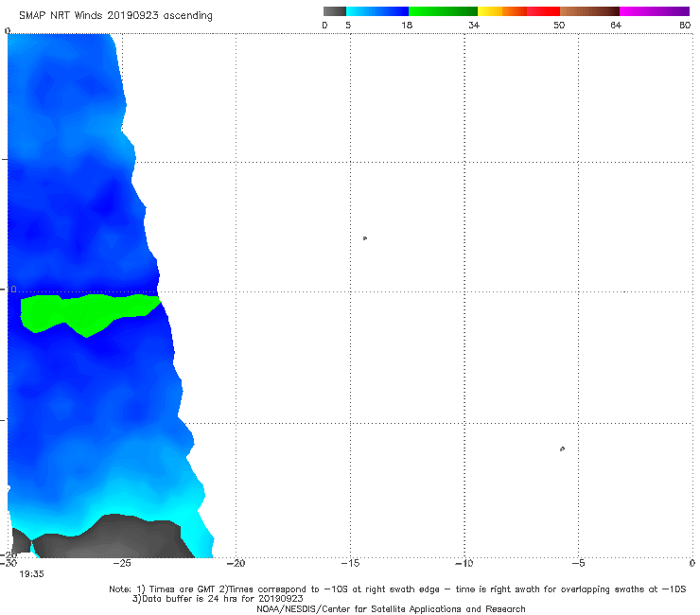
Task: Click the longitude axis label '-25'
Action: pos(122,563)
